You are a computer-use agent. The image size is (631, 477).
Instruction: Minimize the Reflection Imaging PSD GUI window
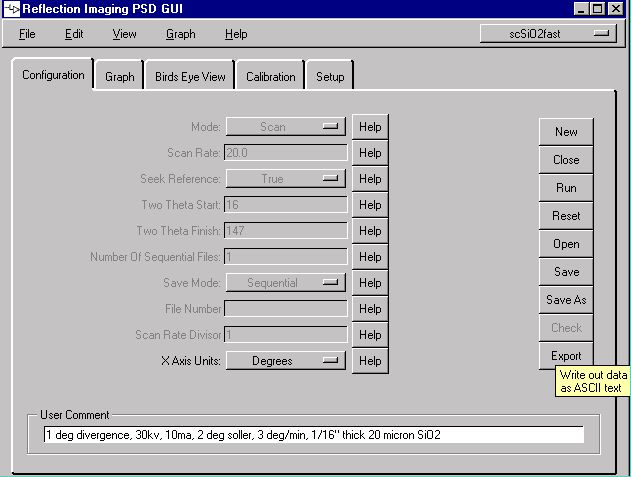coord(581,8)
